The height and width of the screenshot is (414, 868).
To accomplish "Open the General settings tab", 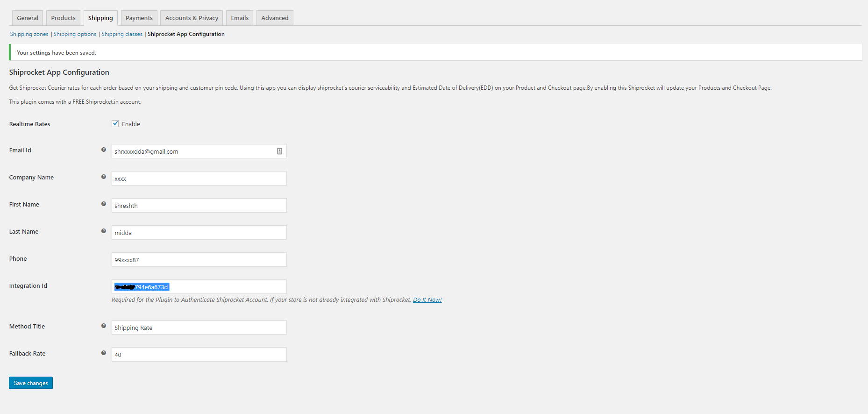I will (x=28, y=18).
